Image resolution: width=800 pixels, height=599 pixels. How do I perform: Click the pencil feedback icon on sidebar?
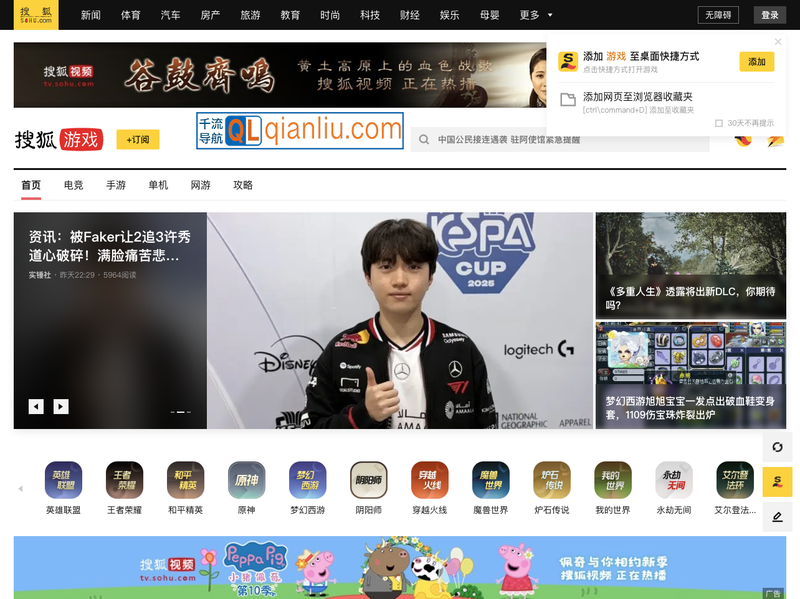pyautogui.click(x=777, y=517)
